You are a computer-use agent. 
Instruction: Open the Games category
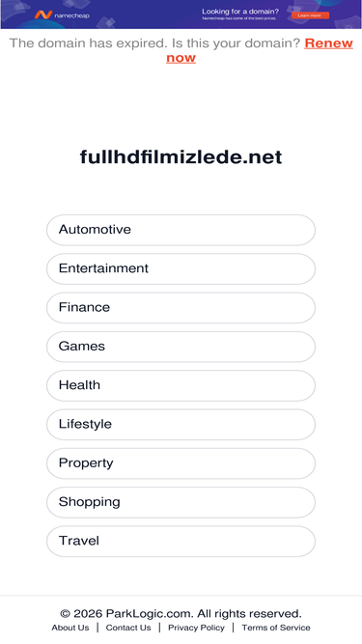pyautogui.click(x=181, y=347)
